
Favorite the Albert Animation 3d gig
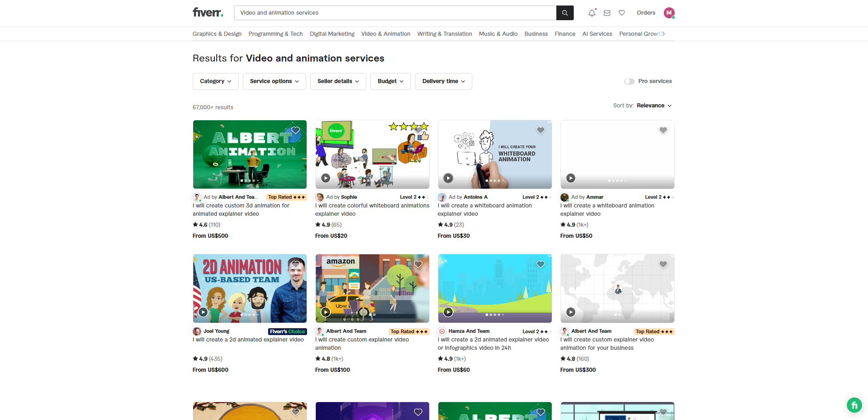[296, 130]
